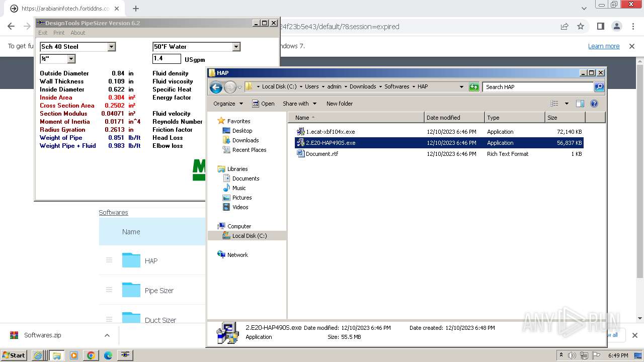644x362 pixels.
Task: Expand the Softwares.zip download options chevron
Action: click(107, 335)
